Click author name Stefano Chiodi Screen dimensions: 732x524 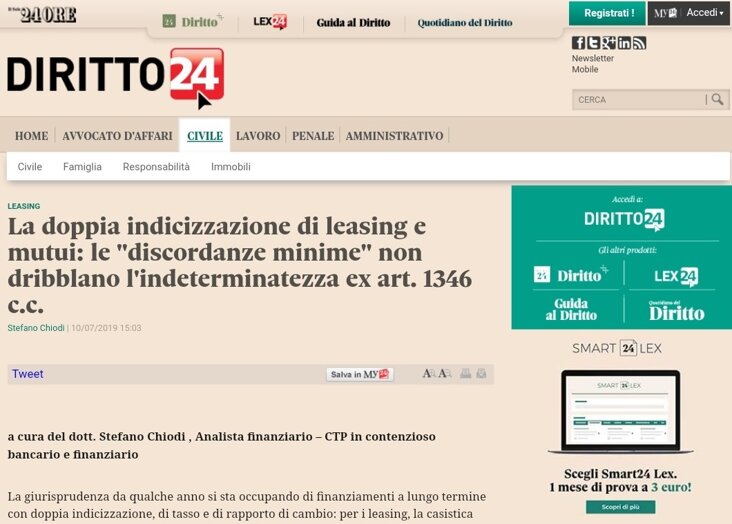pyautogui.click(x=36, y=328)
